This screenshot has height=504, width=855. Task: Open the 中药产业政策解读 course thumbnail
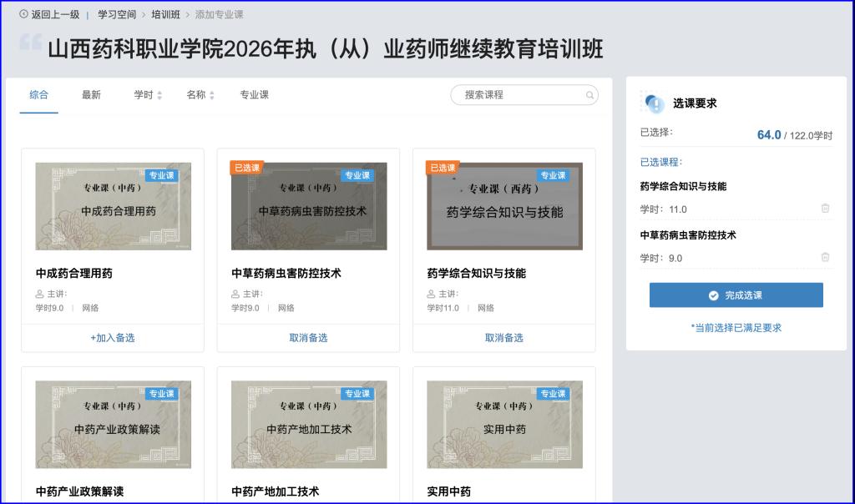coord(113,425)
